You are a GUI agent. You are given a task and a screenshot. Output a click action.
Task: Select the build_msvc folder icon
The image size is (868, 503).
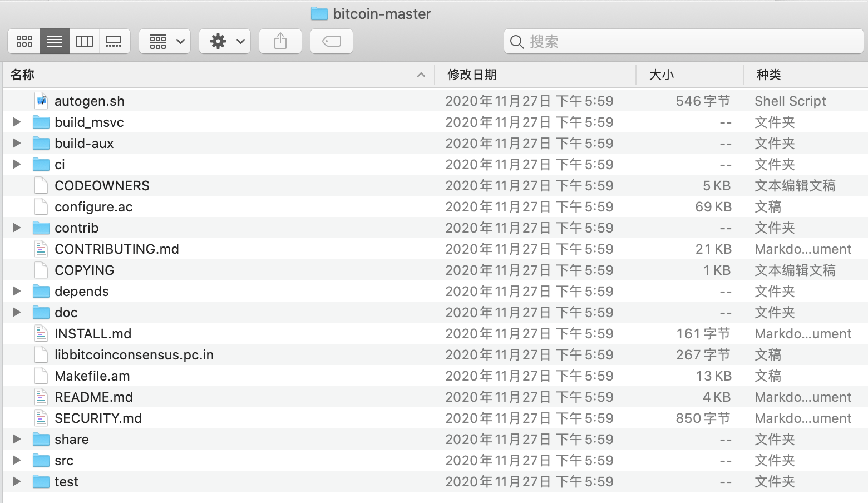(x=41, y=122)
